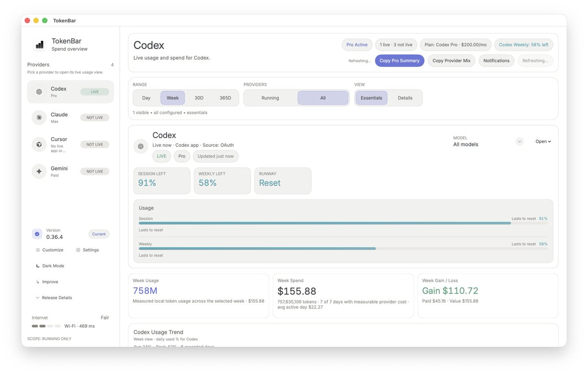Viewport: 588px width, 375px height.
Task: Click the Pro Active pill
Action: (x=357, y=45)
